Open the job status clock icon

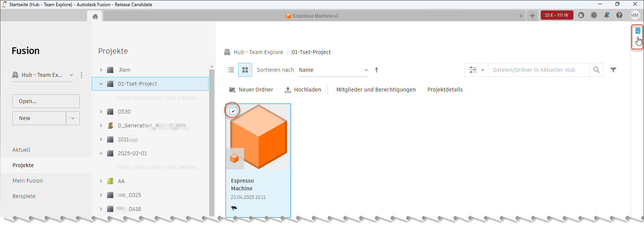(x=594, y=15)
